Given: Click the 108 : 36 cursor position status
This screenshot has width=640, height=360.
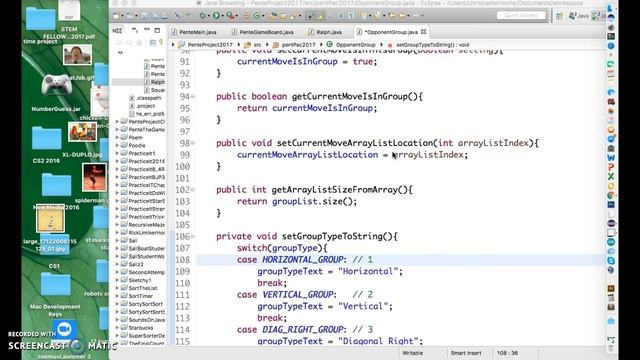Looking at the screenshot, I should click(x=507, y=353).
